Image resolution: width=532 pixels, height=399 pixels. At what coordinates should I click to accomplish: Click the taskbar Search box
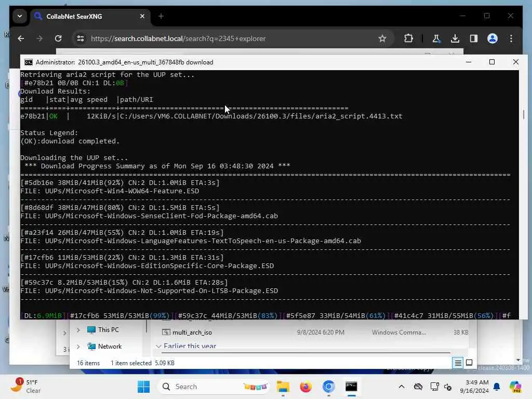pyautogui.click(x=214, y=387)
